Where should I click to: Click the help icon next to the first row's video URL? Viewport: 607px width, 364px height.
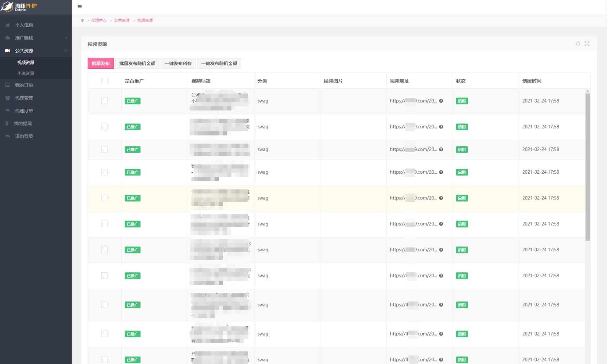point(441,101)
